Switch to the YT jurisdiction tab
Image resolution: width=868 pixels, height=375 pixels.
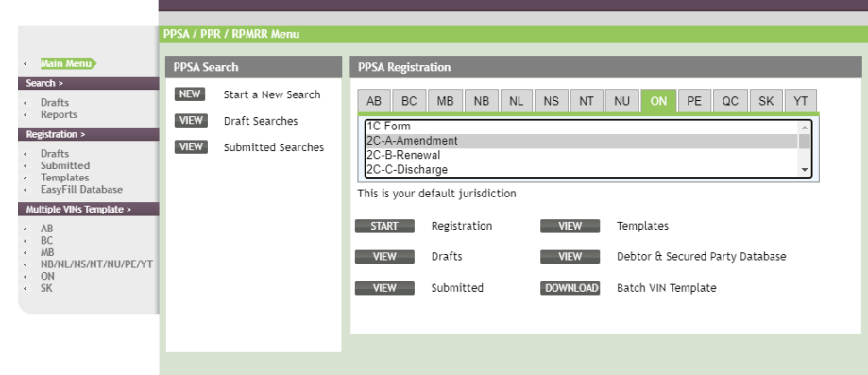[800, 101]
